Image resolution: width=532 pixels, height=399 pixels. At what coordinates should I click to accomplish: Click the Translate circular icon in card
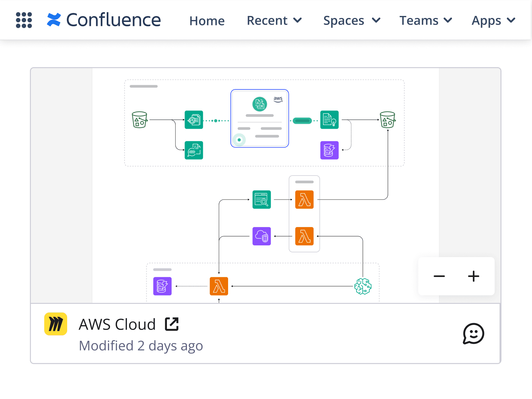click(x=260, y=104)
